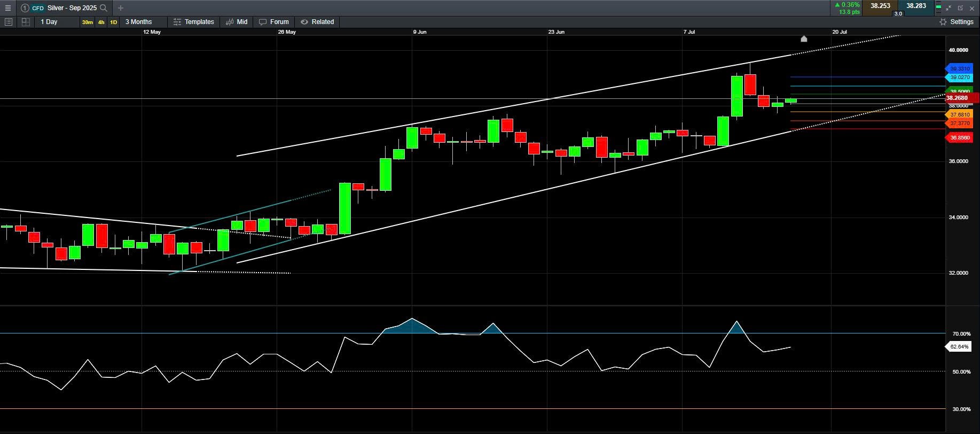980x434 pixels.
Task: Click the 26 May date label
Action: pos(287,32)
